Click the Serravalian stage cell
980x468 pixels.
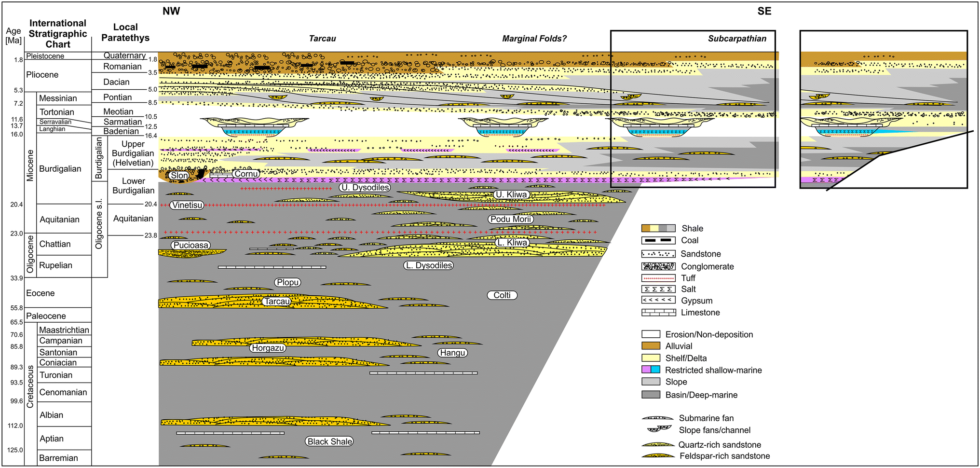tap(64, 122)
